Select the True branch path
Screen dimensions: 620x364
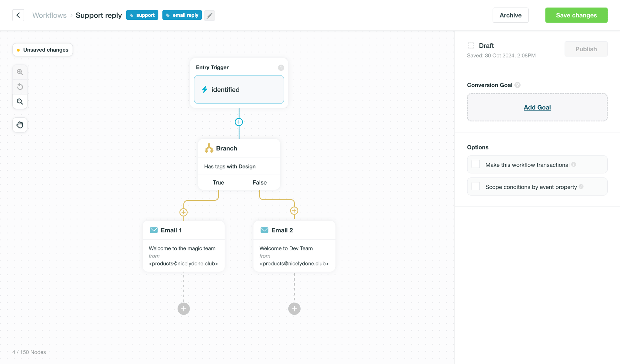click(x=218, y=182)
